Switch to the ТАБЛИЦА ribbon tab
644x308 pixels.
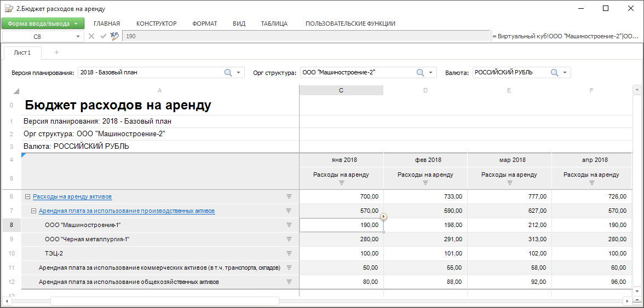point(274,24)
